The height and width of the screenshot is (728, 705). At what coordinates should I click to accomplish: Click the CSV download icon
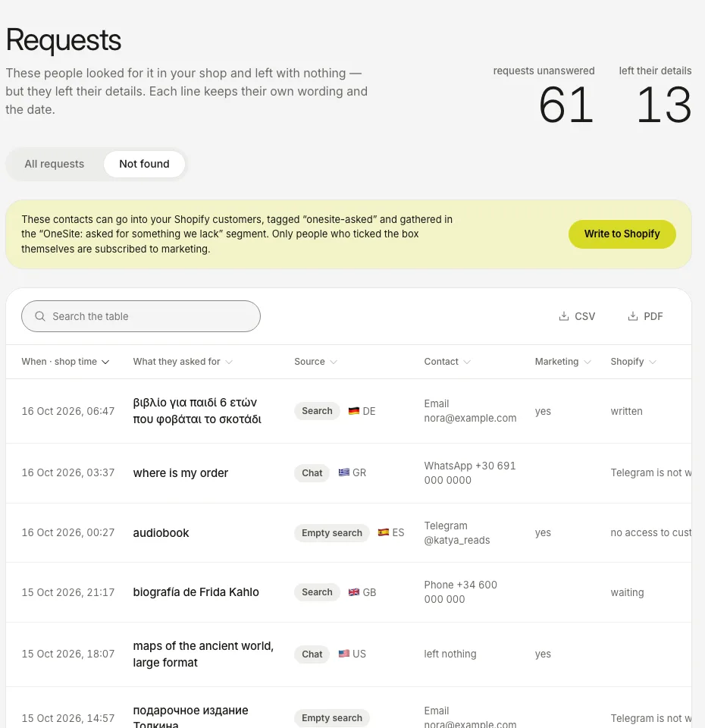[x=564, y=316]
